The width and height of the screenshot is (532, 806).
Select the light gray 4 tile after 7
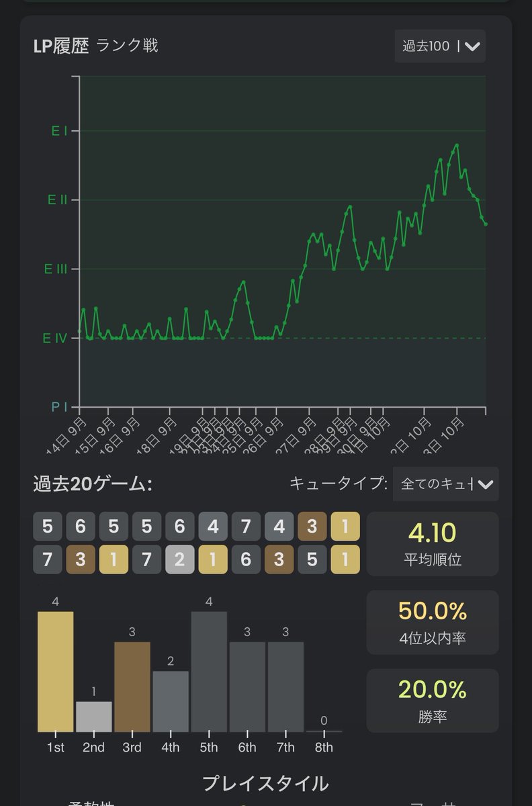[279, 527]
